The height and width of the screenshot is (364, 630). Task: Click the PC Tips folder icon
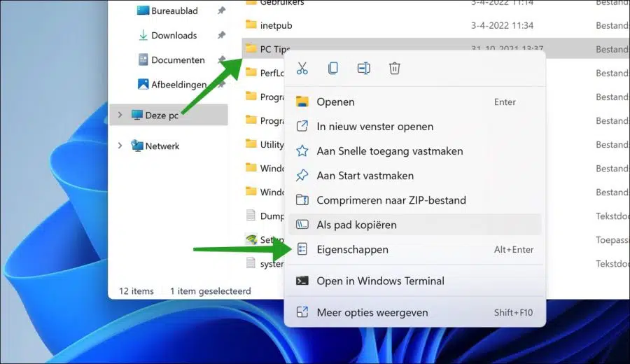pos(251,48)
